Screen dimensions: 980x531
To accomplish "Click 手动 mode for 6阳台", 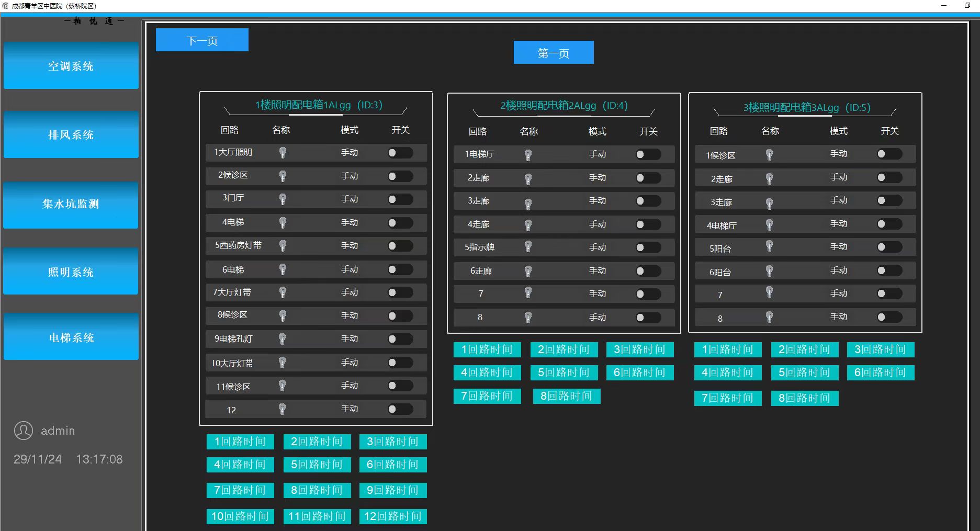I will pyautogui.click(x=839, y=270).
